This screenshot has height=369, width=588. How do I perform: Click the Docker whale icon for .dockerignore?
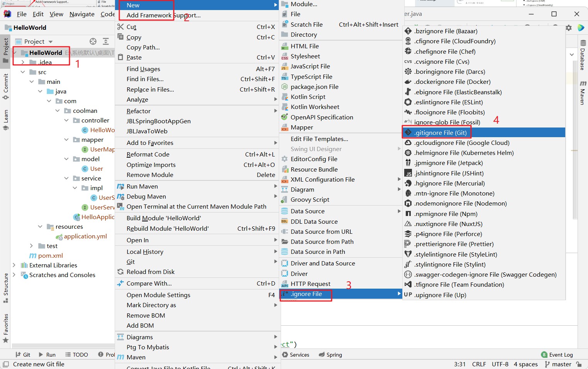408,82
